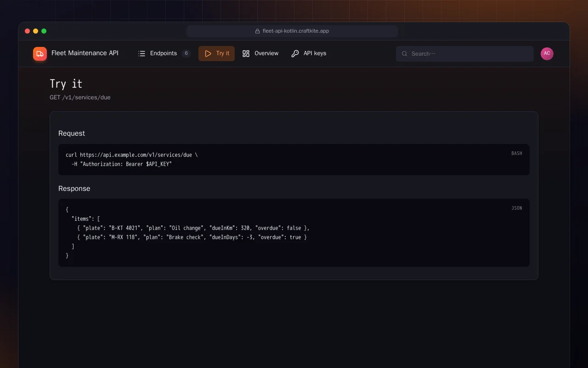The width and height of the screenshot is (588, 368).
Task: Click the Overview grid icon
Action: [246, 53]
